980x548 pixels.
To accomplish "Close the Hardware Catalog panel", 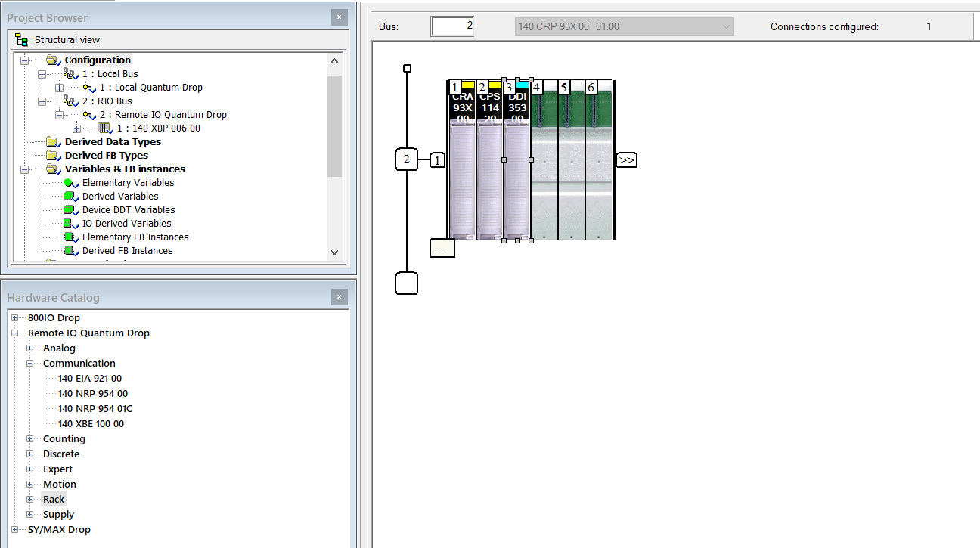I will (339, 297).
